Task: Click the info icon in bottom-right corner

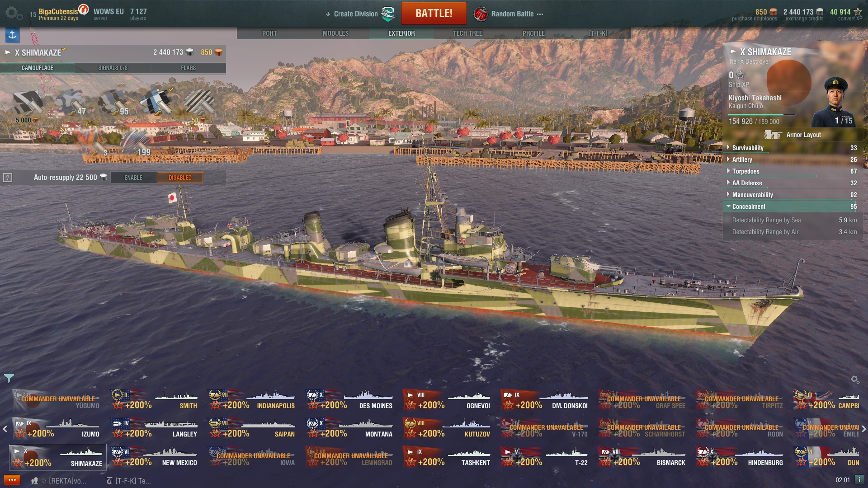Action: coord(859,479)
